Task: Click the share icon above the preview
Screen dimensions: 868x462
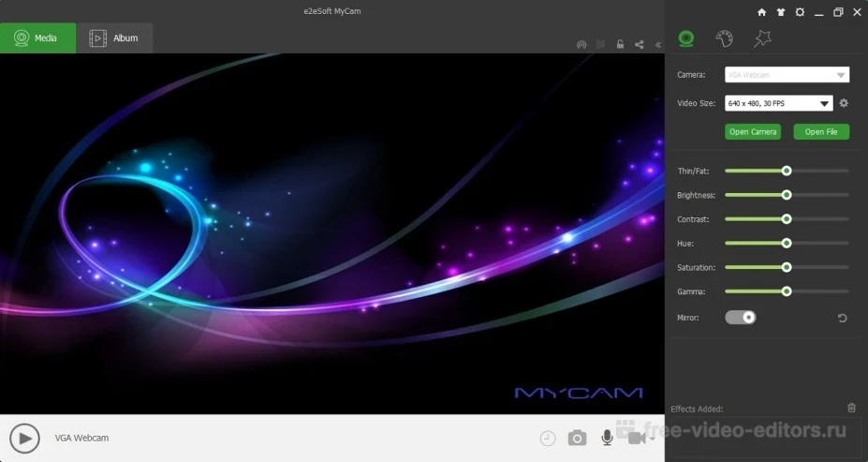Action: 639,44
